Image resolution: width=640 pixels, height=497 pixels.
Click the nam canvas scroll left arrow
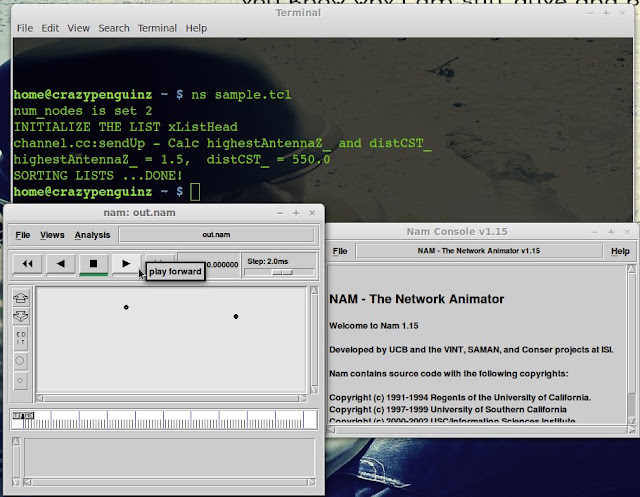click(40, 399)
